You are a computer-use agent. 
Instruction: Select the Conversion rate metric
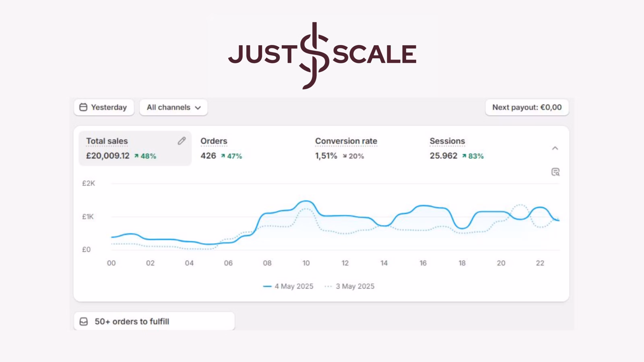(346, 141)
